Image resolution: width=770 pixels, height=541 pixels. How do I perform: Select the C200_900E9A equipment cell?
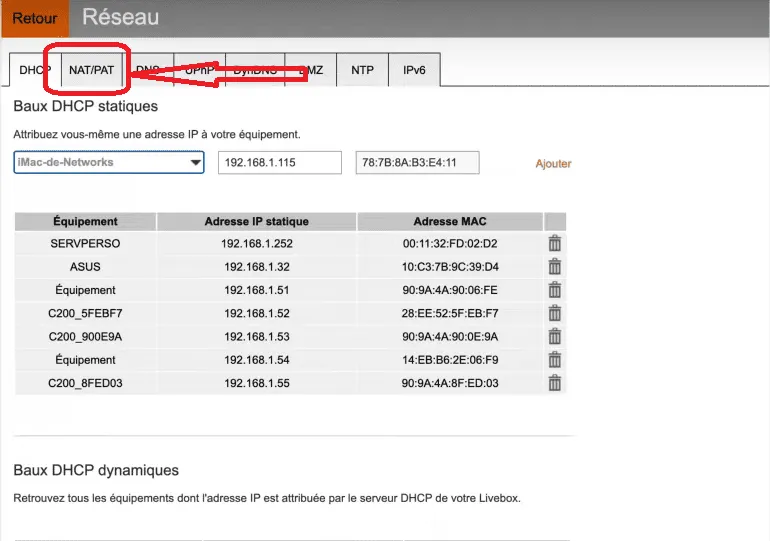point(85,337)
